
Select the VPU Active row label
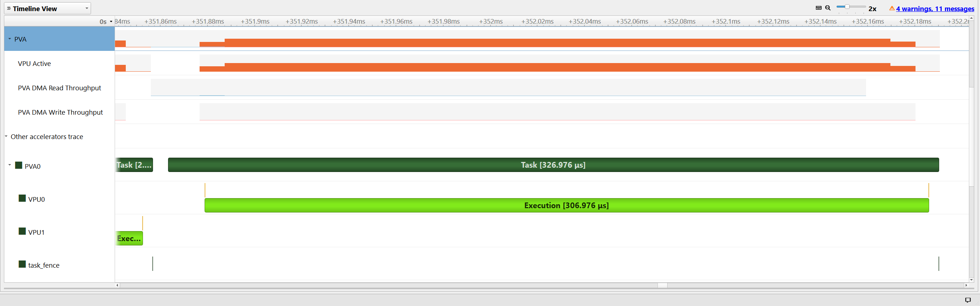pos(34,63)
